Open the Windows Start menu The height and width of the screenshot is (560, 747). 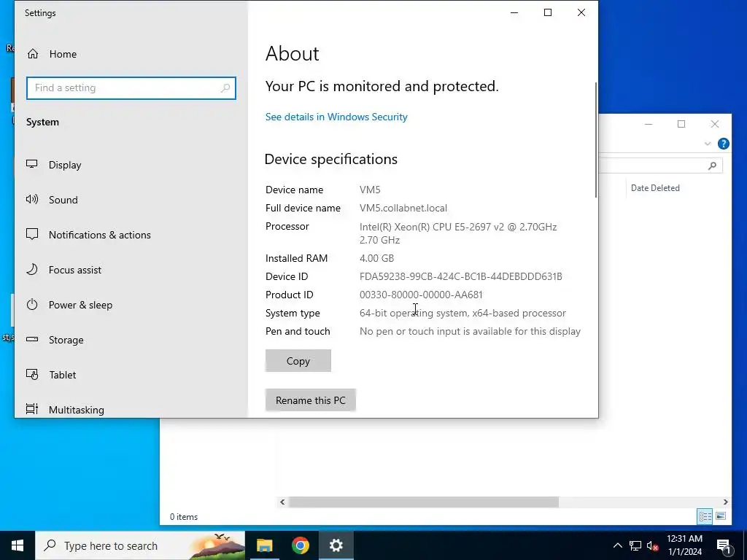tap(18, 545)
